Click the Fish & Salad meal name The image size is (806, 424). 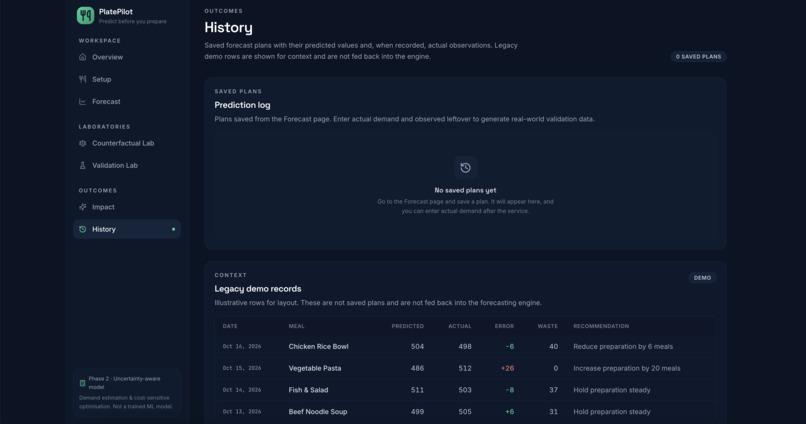click(x=308, y=390)
